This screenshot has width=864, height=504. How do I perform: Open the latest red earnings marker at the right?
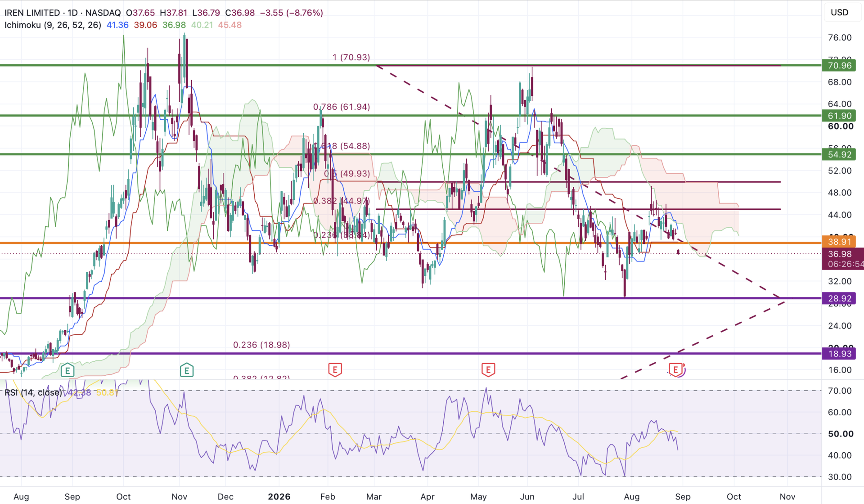coord(675,370)
